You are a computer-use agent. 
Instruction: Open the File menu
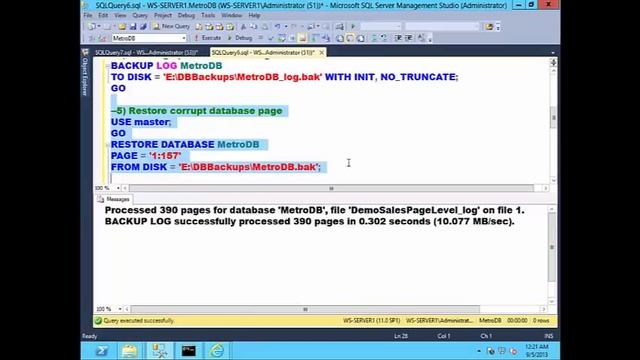(88, 15)
